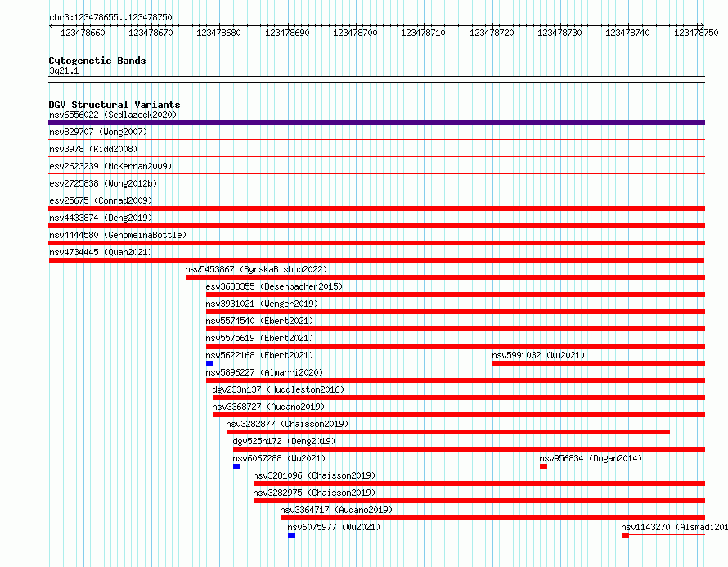Click the blue marker under nsv6075977
The width and height of the screenshot is (728, 567).
(291, 535)
